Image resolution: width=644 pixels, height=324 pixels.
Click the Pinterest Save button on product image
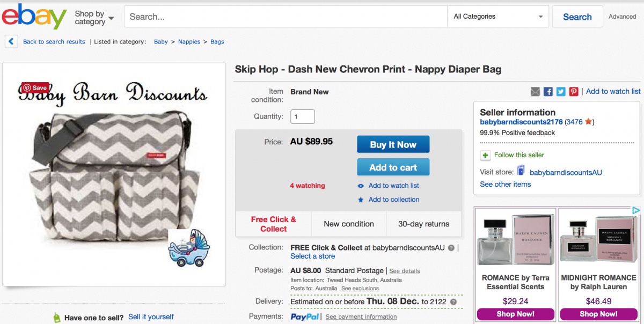[35, 88]
